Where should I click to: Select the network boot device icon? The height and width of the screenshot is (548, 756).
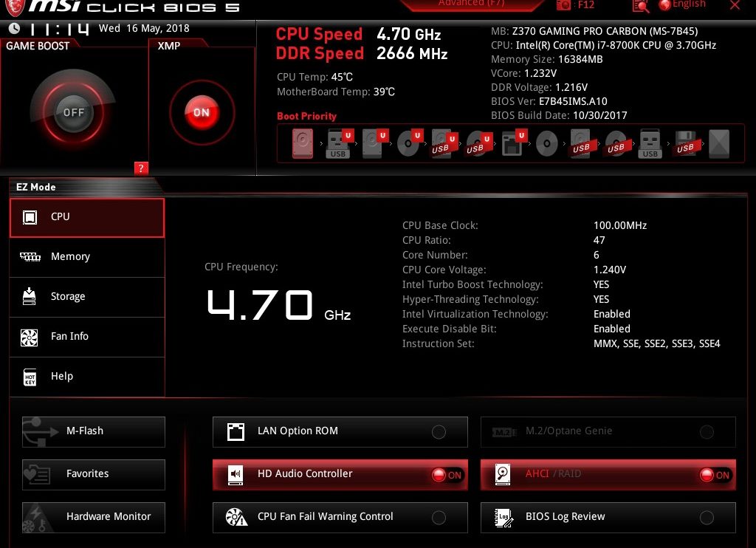tap(512, 143)
